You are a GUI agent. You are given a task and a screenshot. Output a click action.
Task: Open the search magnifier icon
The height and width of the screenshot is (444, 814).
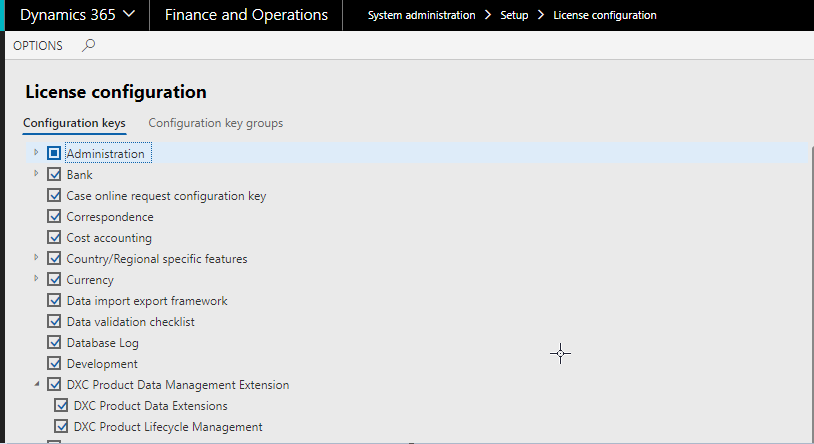coord(88,45)
